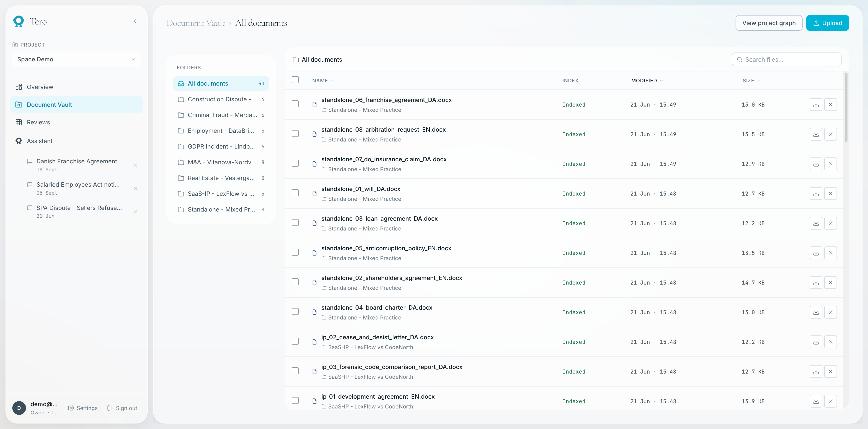Delete standalone_08_arbitration_request_EN.docx with its X icon
The image size is (868, 429).
[830, 134]
